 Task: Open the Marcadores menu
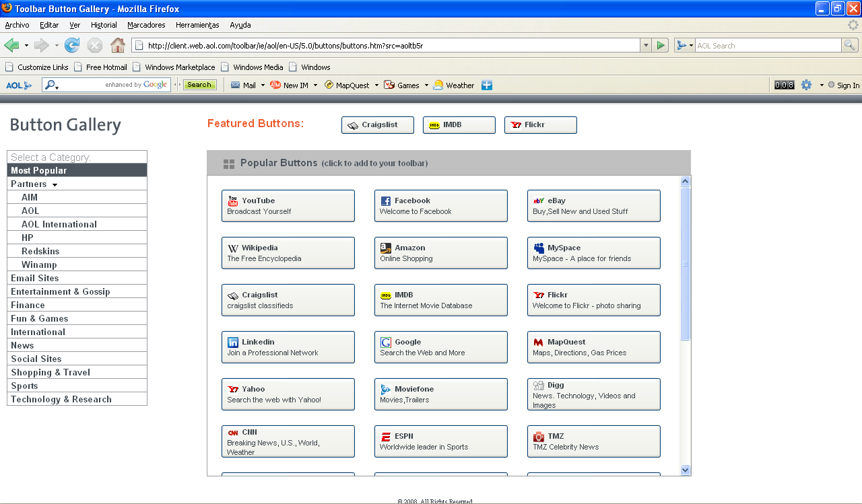click(x=146, y=25)
